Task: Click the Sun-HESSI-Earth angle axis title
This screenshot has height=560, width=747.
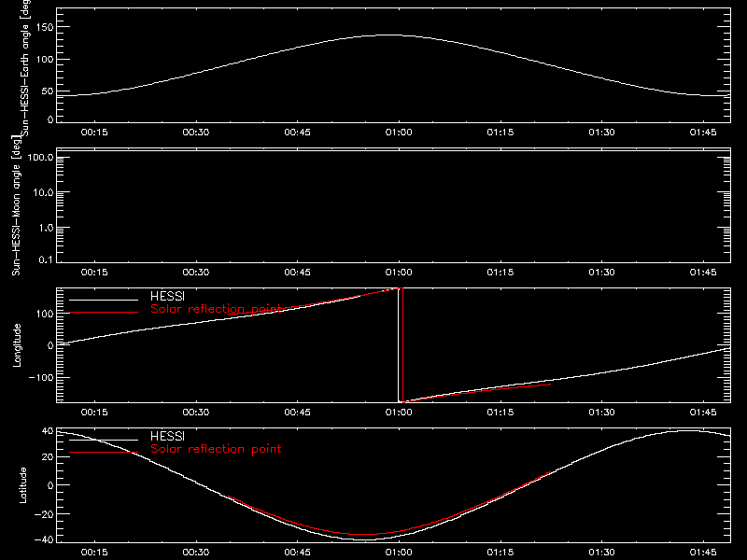Action: (25, 67)
